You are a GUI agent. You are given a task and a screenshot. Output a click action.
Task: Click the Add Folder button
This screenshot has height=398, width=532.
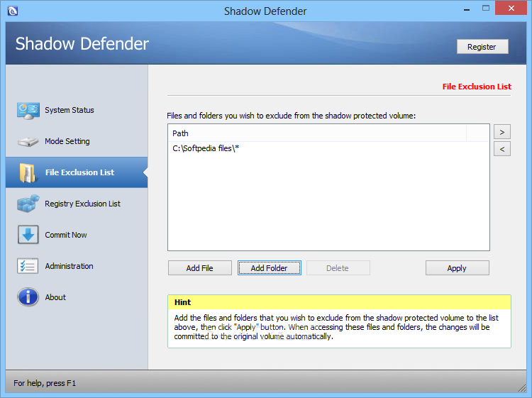coord(270,268)
